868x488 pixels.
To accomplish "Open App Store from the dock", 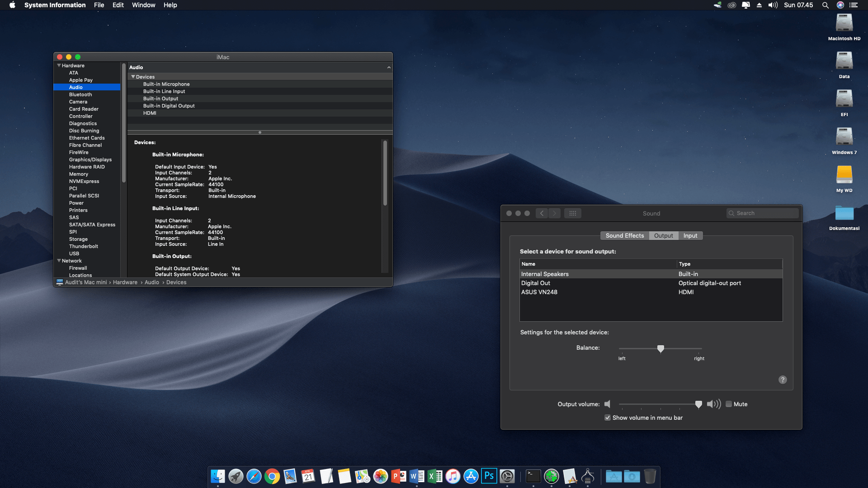I will pos(471,476).
